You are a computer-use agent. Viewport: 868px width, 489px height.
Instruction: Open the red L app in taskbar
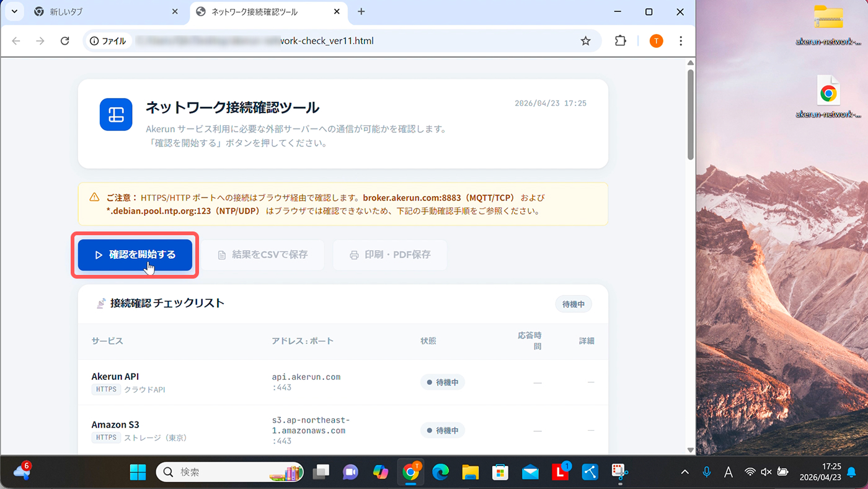pyautogui.click(x=560, y=472)
